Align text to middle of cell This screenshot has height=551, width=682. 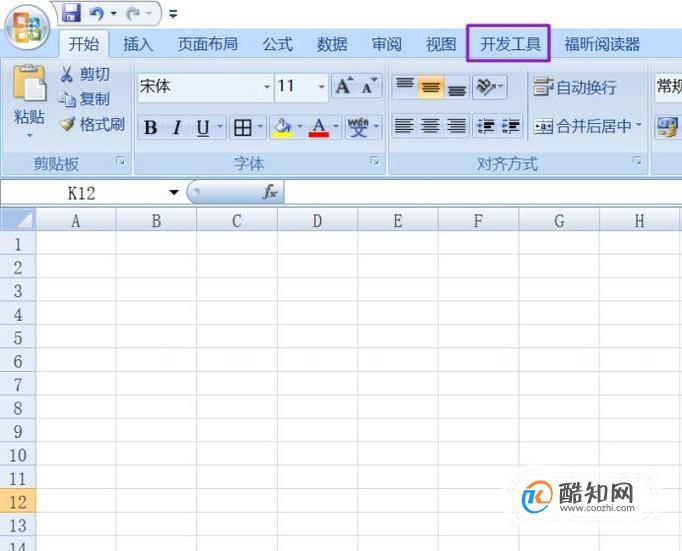pos(431,87)
